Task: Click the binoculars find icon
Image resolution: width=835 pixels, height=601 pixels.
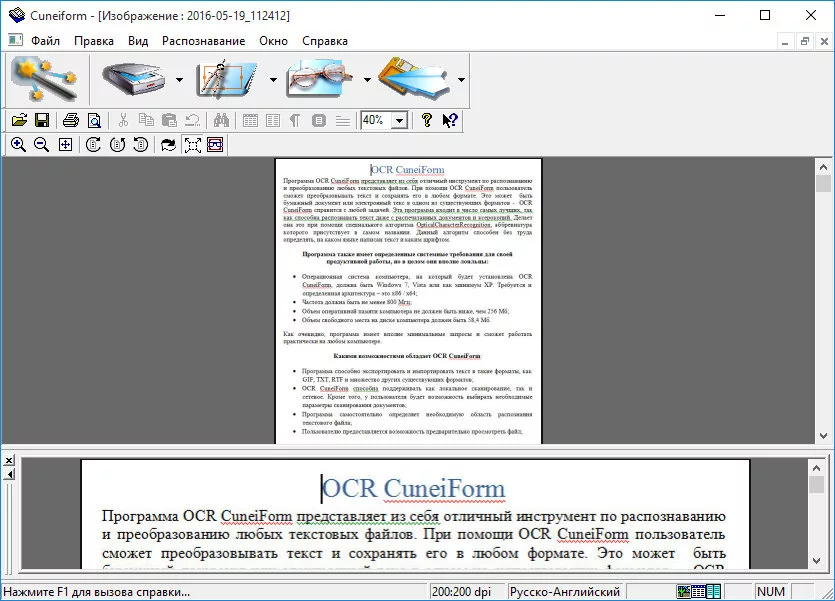Action: [222, 120]
